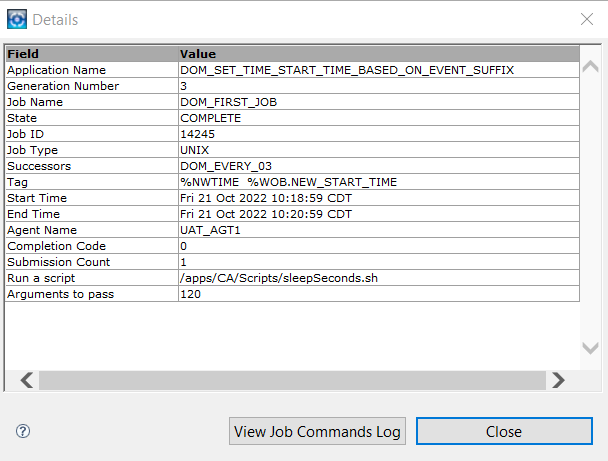Click the Value column header
This screenshot has height=461, width=608.
pyautogui.click(x=379, y=54)
